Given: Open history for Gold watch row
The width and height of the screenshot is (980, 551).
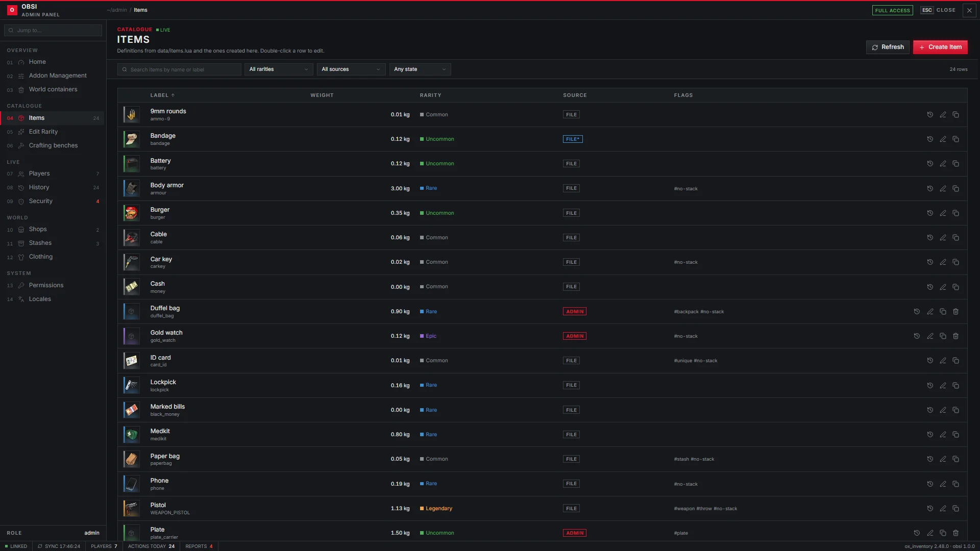Looking at the screenshot, I should 917,336.
